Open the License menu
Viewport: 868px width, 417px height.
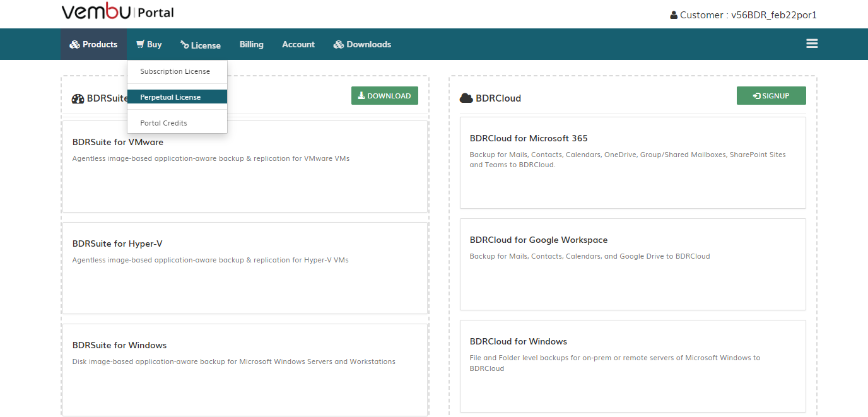(201, 45)
